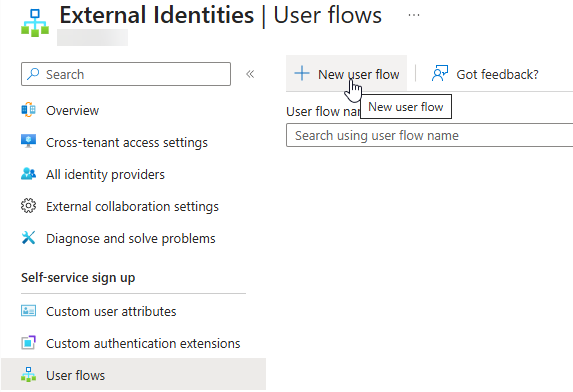Click New user flow button
This screenshot has width=573, height=392.
pyautogui.click(x=346, y=73)
